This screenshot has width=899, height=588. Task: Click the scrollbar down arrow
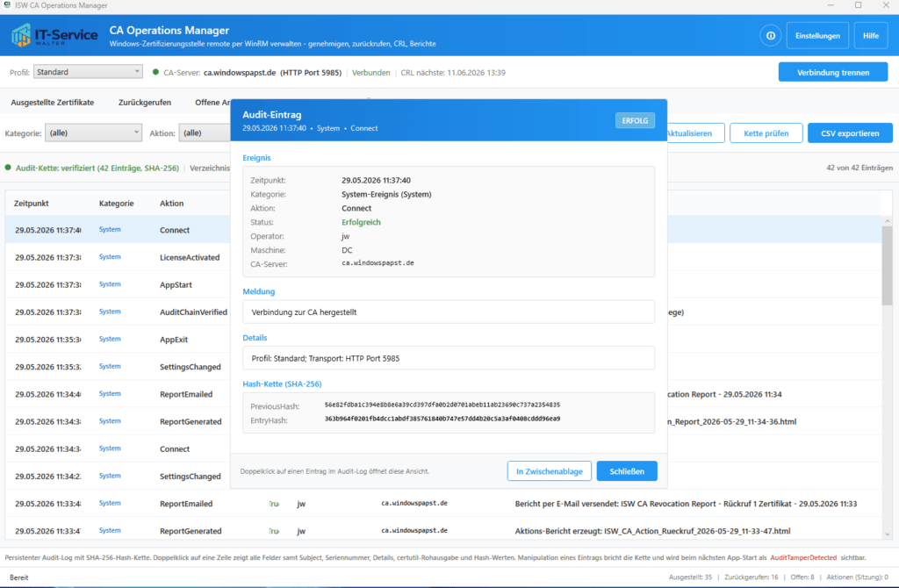(x=887, y=534)
